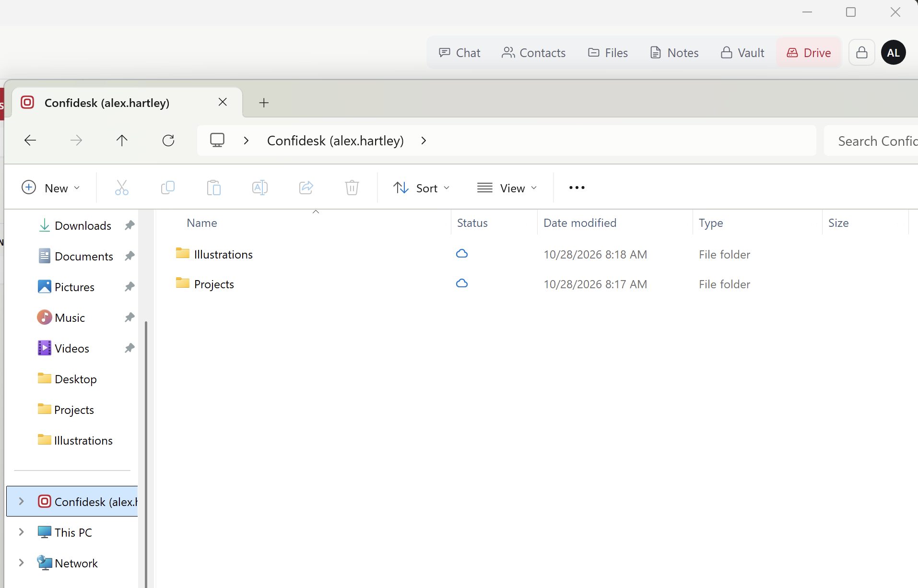Click the Cut scissors icon

pos(122,188)
